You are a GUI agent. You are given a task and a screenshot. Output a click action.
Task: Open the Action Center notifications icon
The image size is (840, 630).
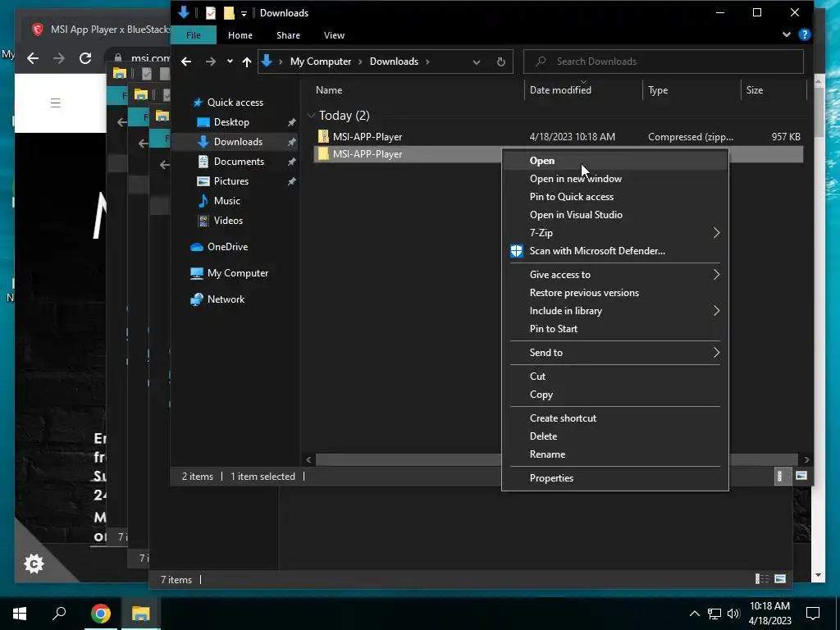tap(813, 614)
